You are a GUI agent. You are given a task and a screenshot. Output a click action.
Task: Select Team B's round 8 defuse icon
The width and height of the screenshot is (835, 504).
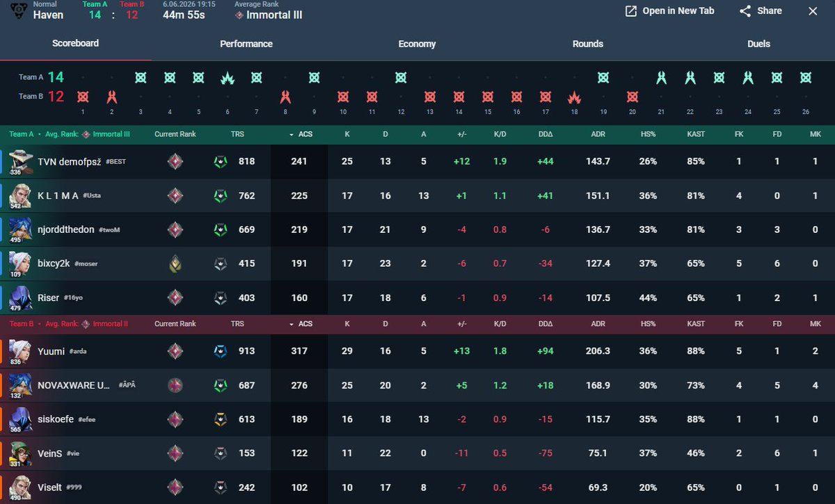(x=285, y=97)
